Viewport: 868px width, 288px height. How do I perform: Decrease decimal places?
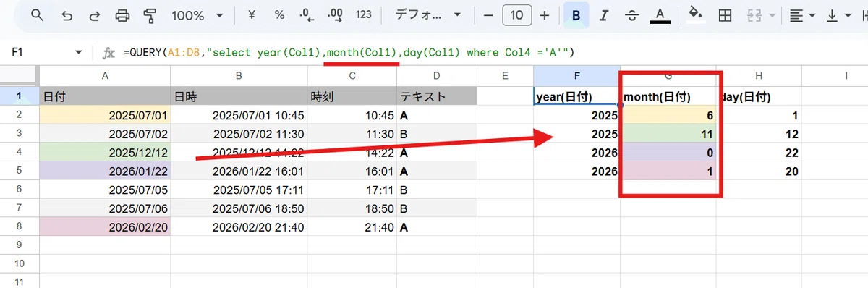click(307, 15)
